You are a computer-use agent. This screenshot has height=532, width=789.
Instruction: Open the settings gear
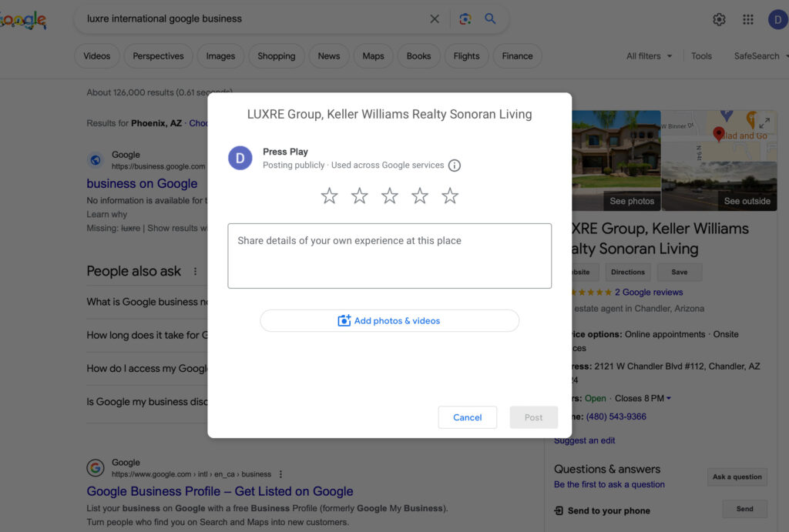point(719,20)
